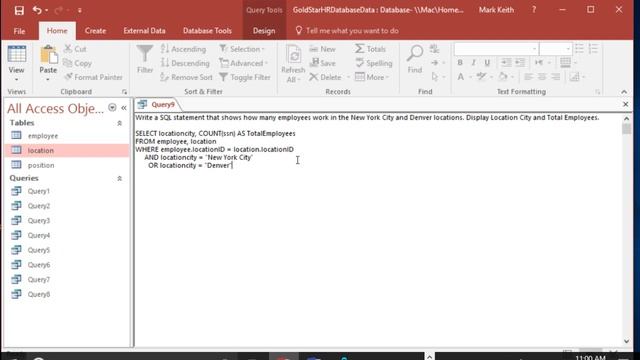The height and width of the screenshot is (360, 640).
Task: Click the align left icon
Action: [528, 77]
